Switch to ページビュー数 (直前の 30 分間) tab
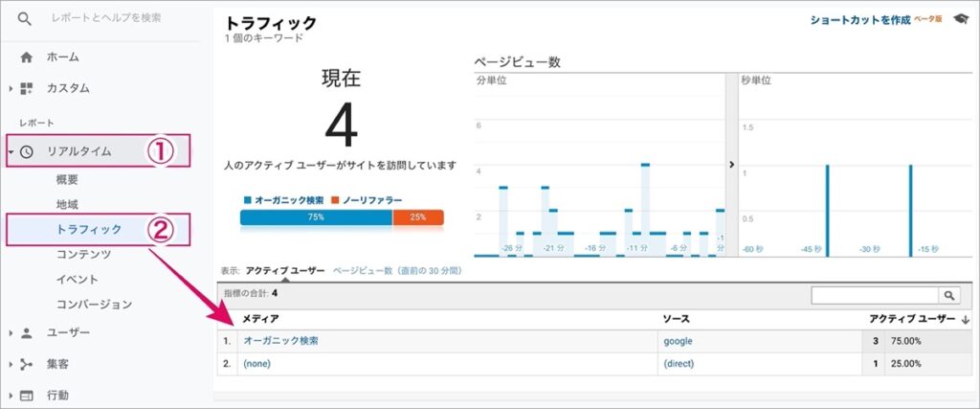Viewport: 980px width, 409px height. point(397,271)
